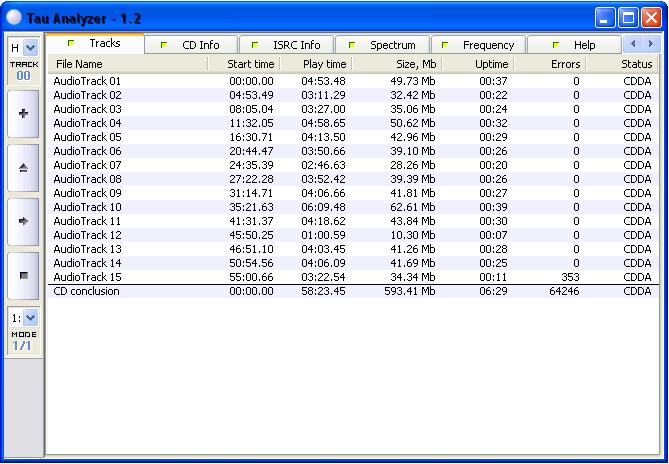Stop analysis with the square stop button
669x464 pixels.
[x=23, y=276]
